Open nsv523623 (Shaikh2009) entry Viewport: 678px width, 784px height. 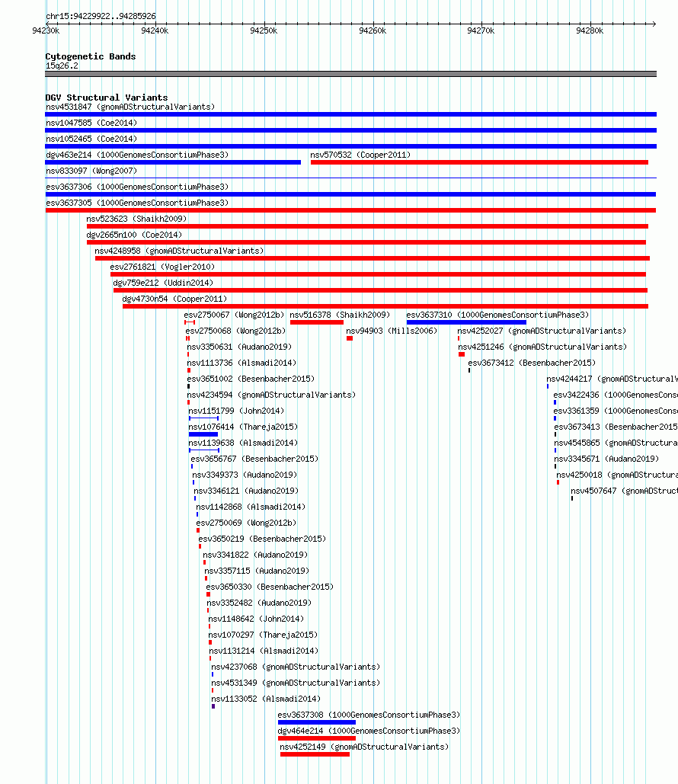coord(136,219)
